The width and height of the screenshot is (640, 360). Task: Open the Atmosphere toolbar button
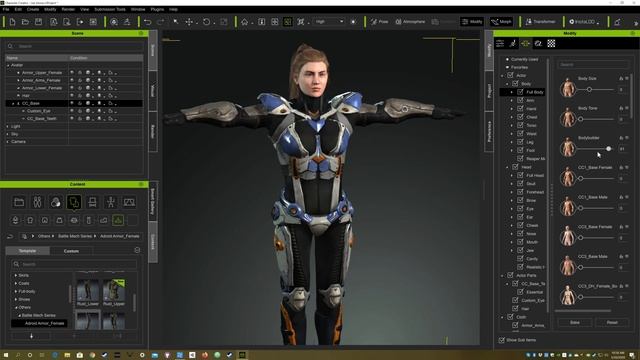[x=410, y=22]
